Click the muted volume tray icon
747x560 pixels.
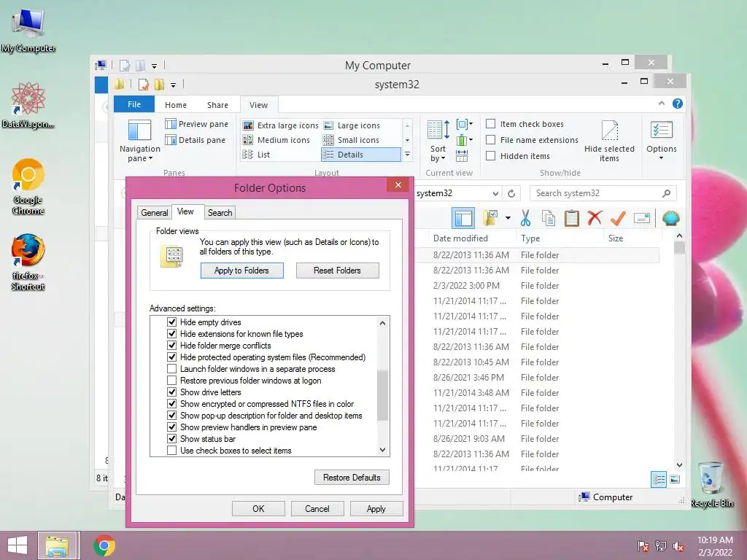click(x=678, y=546)
